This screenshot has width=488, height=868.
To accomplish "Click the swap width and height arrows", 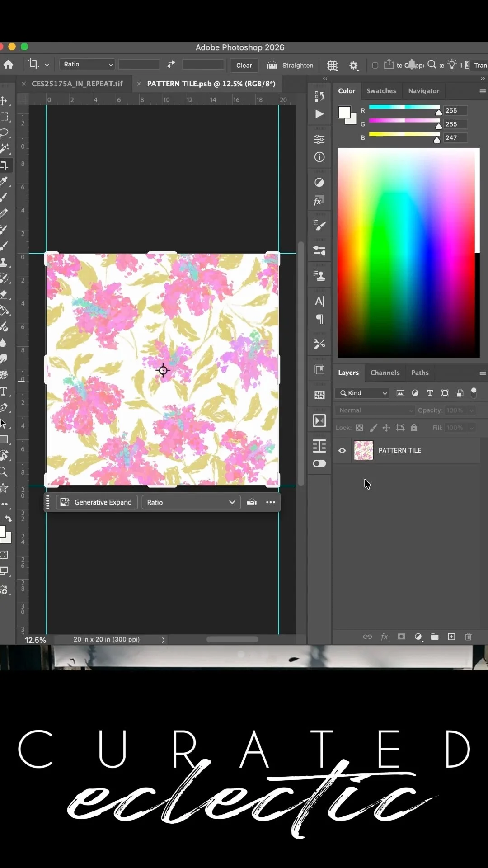I will pyautogui.click(x=171, y=65).
